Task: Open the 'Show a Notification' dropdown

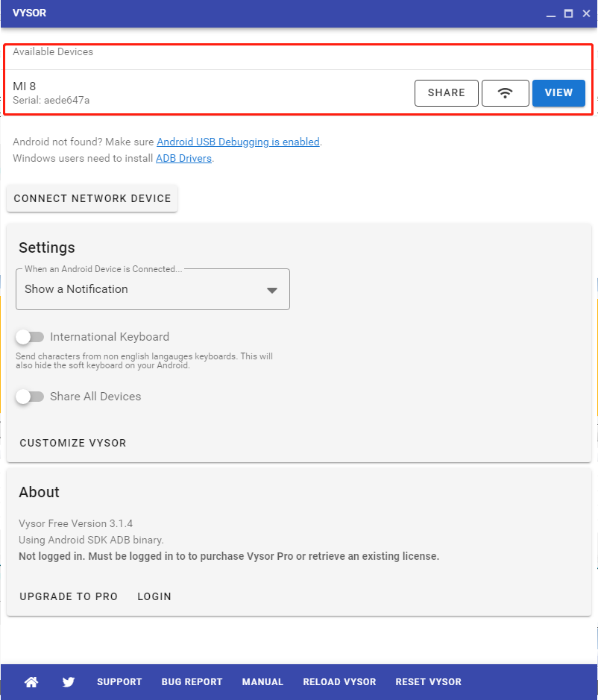Action: click(x=153, y=289)
